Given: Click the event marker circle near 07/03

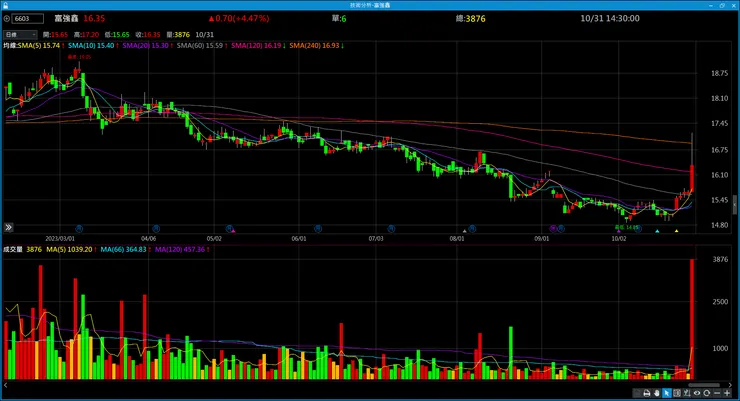Looking at the screenshot, I should [391, 229].
